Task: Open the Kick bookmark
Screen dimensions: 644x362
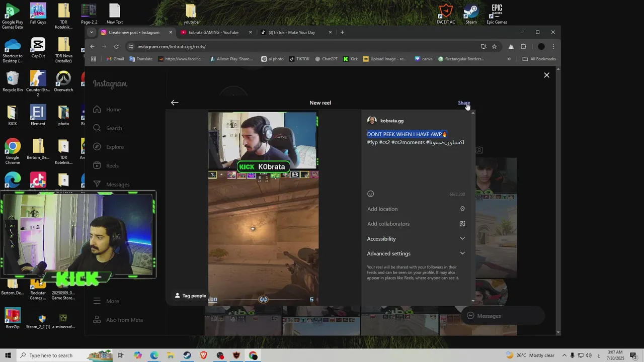Action: [350, 59]
